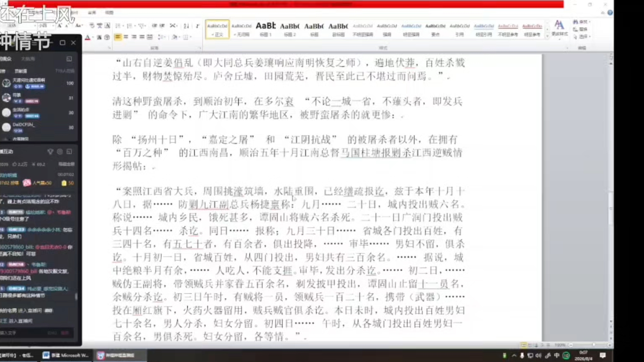The image size is (644, 362).
Task: Select the 副标题 style
Action: pyautogui.click(x=338, y=29)
